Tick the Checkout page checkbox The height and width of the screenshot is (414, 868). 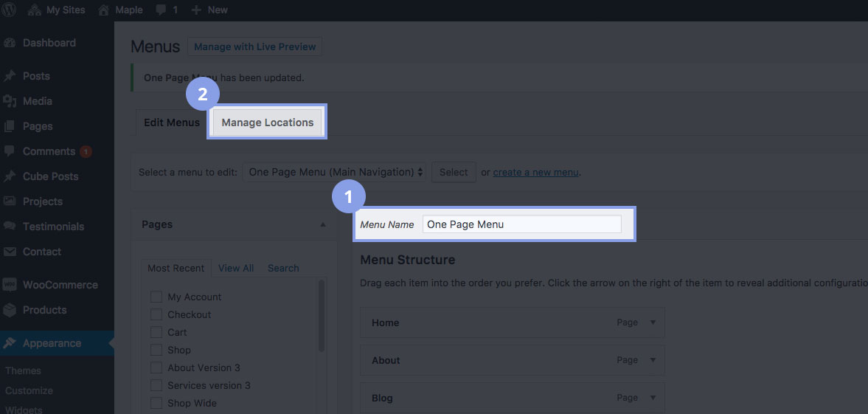tap(156, 314)
